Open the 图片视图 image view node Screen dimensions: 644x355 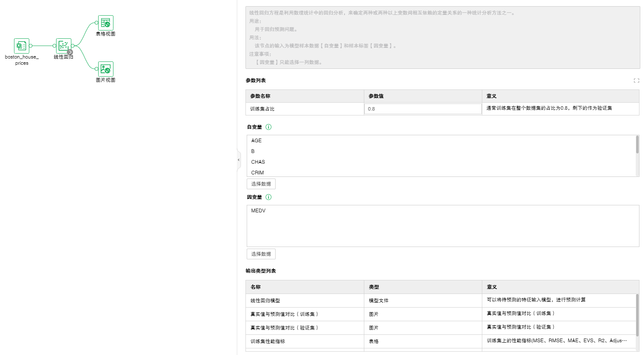106,69
